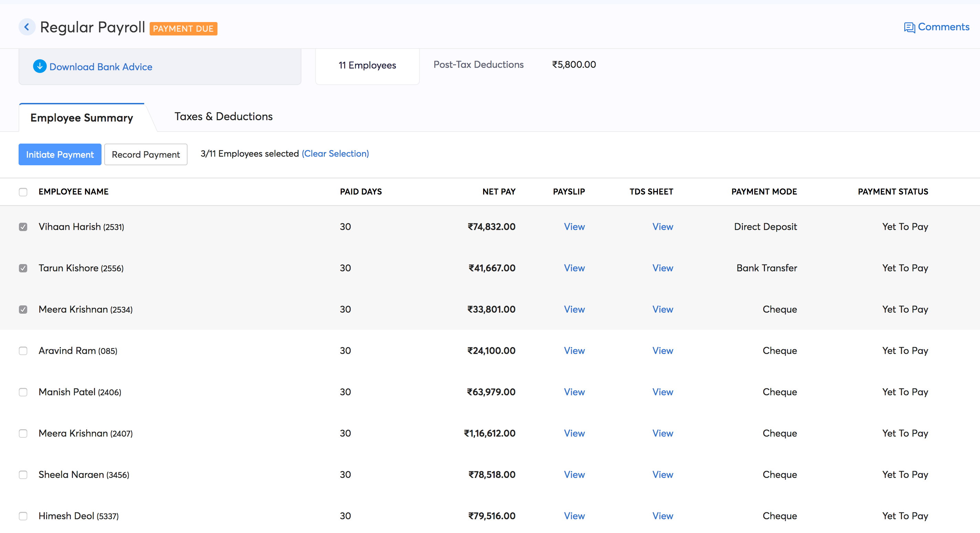The image size is (980, 533).
Task: Switch to the Employee Summary tab
Action: [x=82, y=118]
